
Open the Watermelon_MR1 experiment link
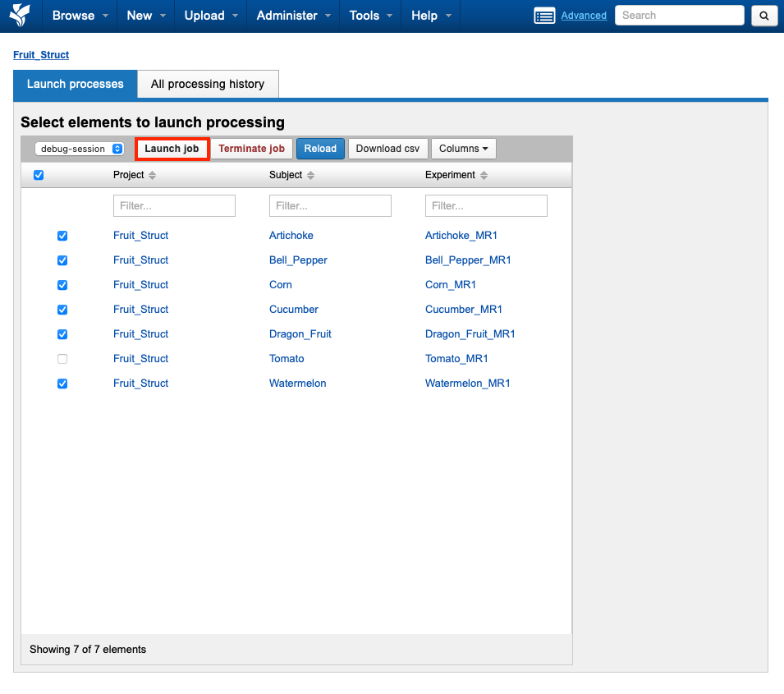point(467,384)
